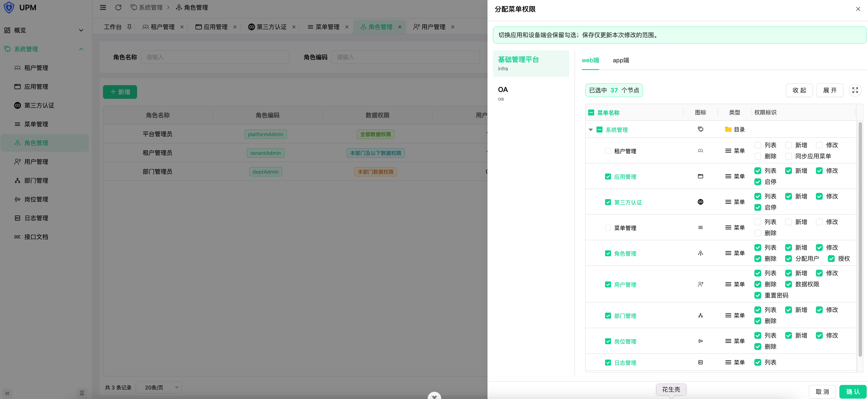Click the UPM shield logo
Image resolution: width=868 pixels, height=399 pixels.
[x=9, y=7]
